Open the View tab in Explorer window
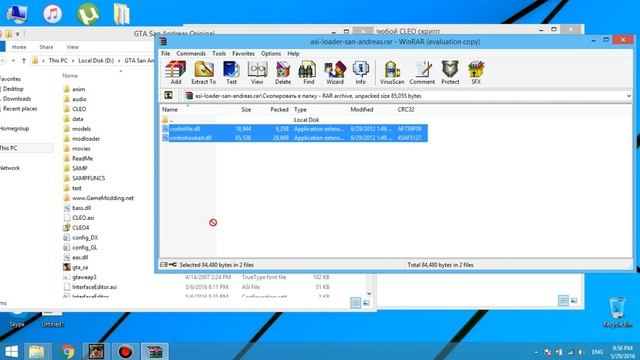Image resolution: width=640 pixels, height=360 pixels. pyautogui.click(x=73, y=47)
